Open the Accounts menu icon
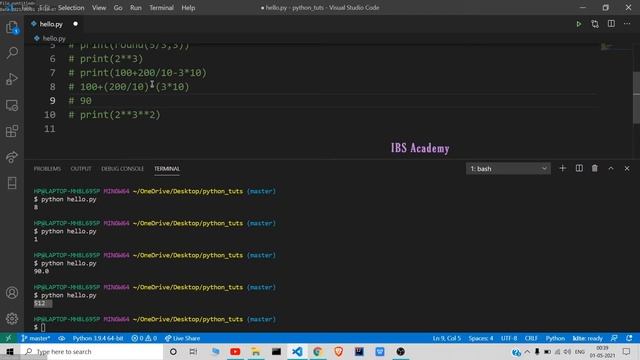 tap(12, 293)
